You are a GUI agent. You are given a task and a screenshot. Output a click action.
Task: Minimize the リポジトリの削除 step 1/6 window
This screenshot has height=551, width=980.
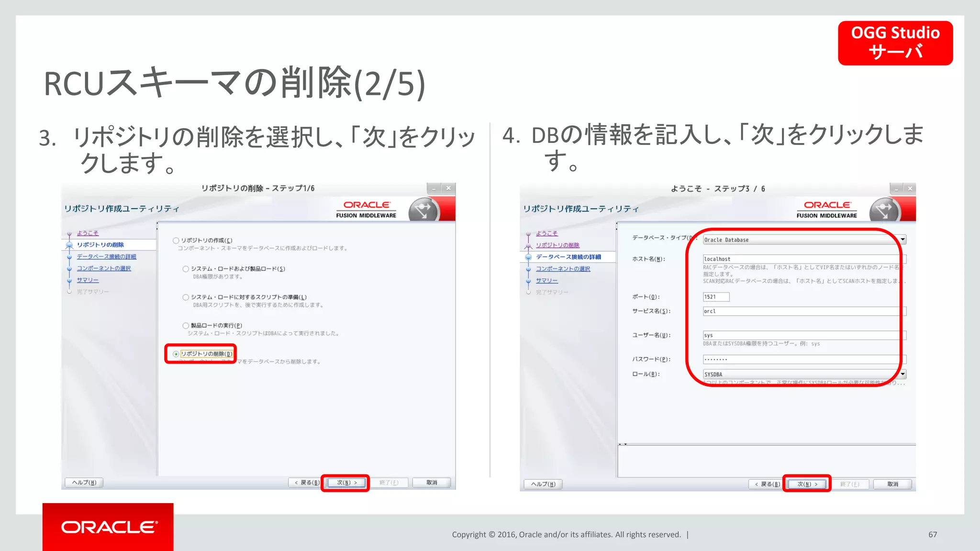pos(434,188)
